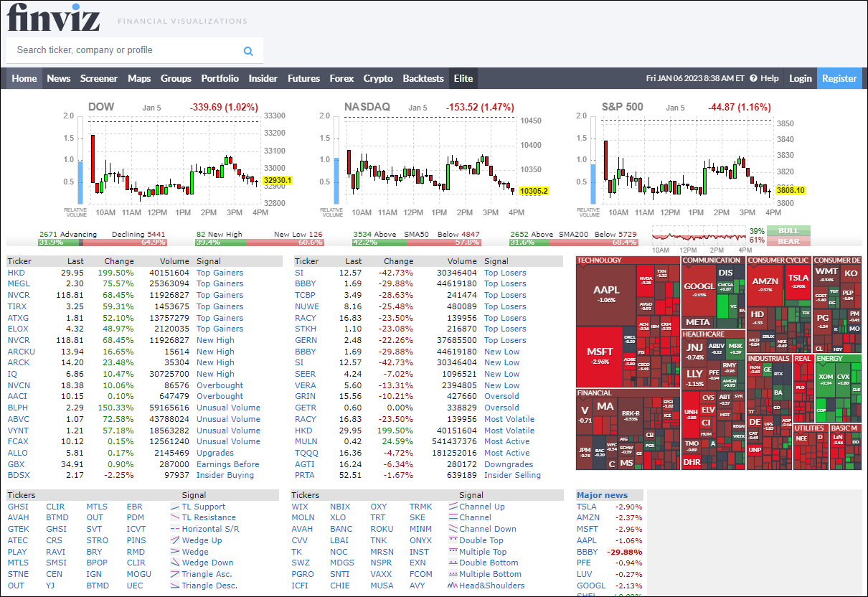The height and width of the screenshot is (597, 868).
Task: Click the Multiple Top pattern icon
Action: [453, 552]
